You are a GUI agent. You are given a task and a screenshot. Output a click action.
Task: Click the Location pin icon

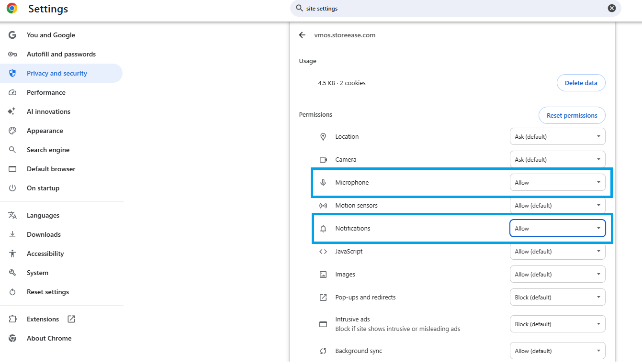pos(323,136)
